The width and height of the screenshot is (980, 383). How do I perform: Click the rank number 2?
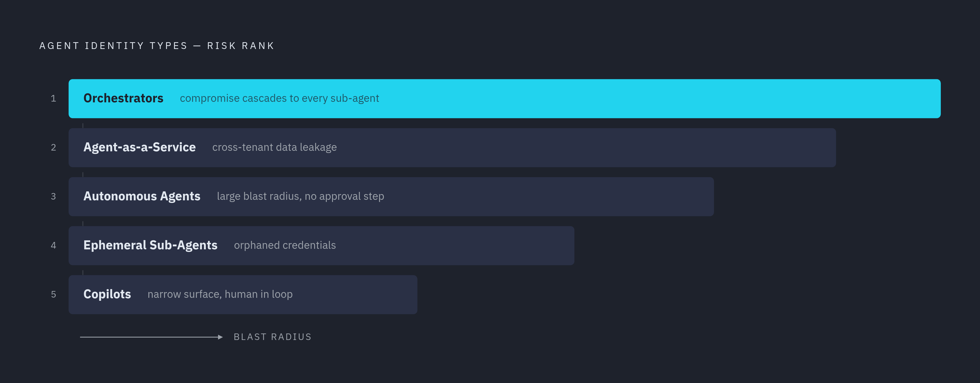(53, 148)
